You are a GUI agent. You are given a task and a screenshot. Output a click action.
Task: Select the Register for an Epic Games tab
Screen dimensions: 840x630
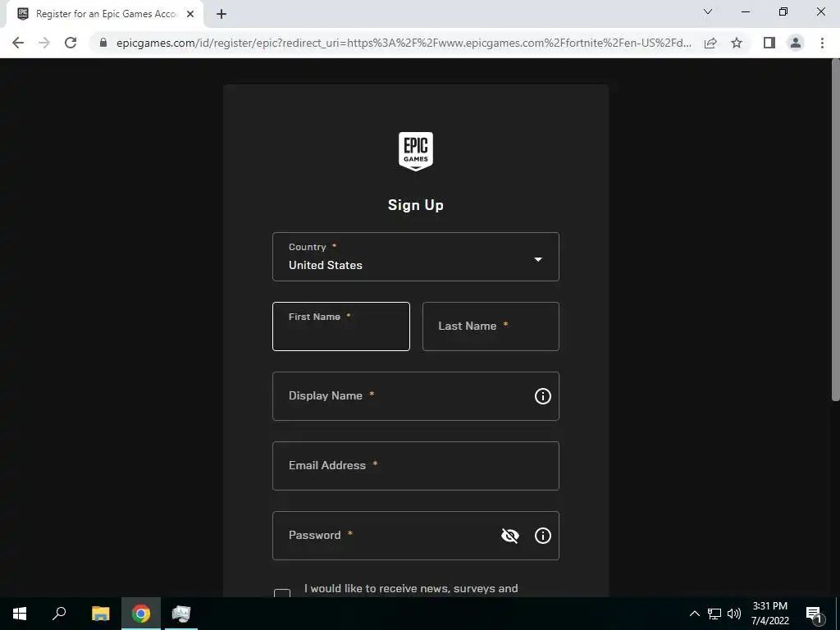[105, 14]
